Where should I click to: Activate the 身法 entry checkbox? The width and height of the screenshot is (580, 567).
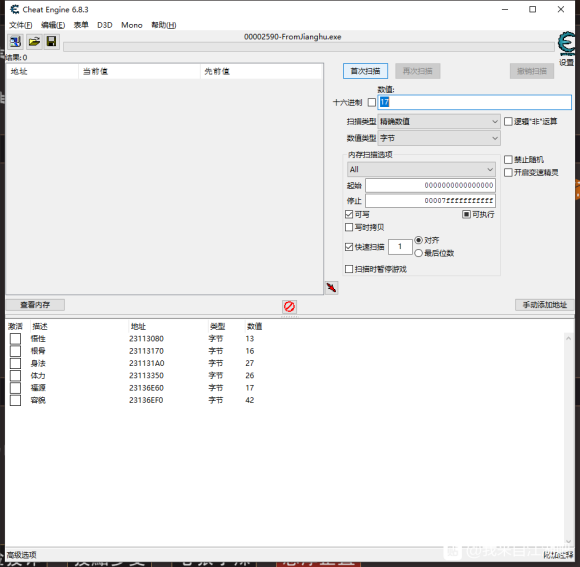point(15,363)
